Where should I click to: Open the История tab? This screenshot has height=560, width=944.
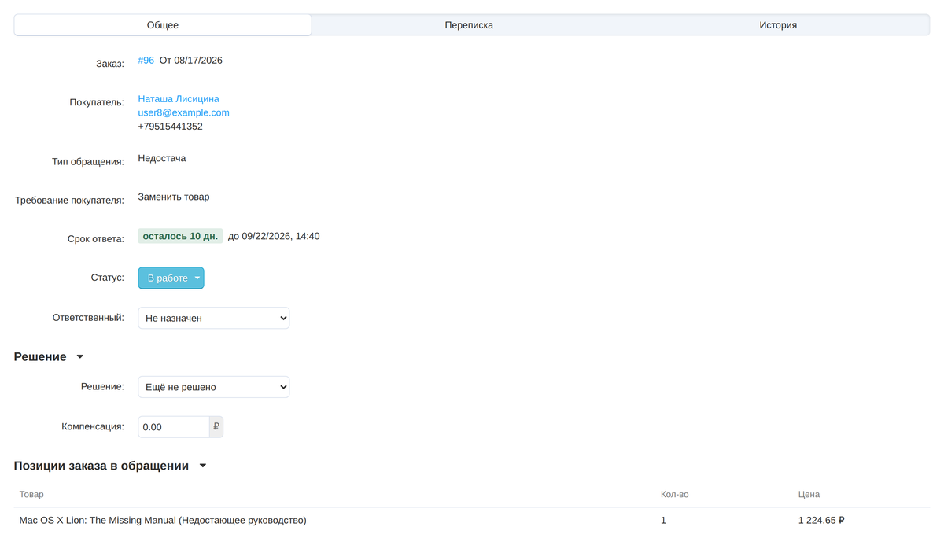tap(778, 25)
